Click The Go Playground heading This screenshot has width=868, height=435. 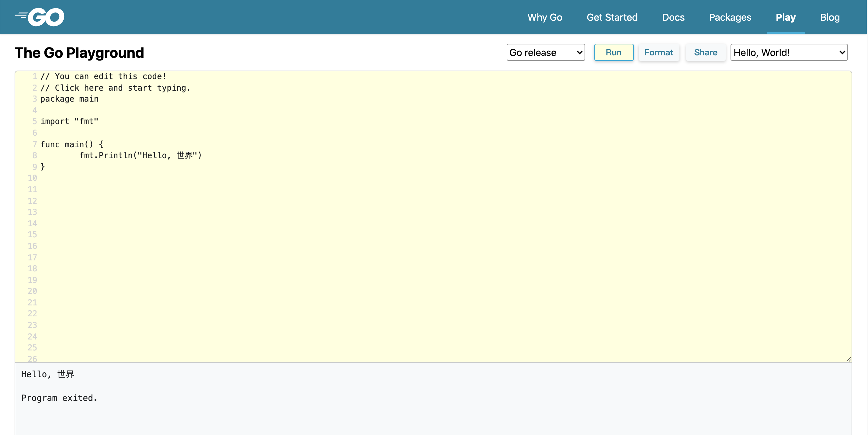click(79, 53)
